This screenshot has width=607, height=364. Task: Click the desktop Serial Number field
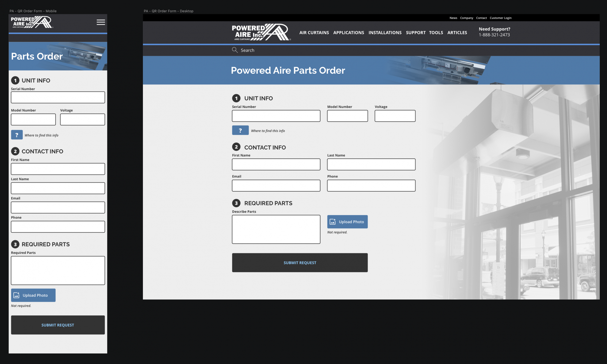[276, 116]
